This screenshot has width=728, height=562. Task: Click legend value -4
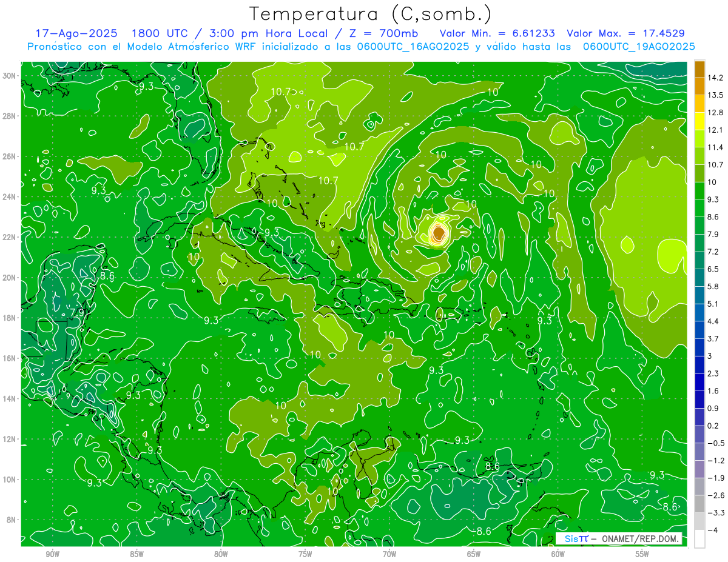712,530
